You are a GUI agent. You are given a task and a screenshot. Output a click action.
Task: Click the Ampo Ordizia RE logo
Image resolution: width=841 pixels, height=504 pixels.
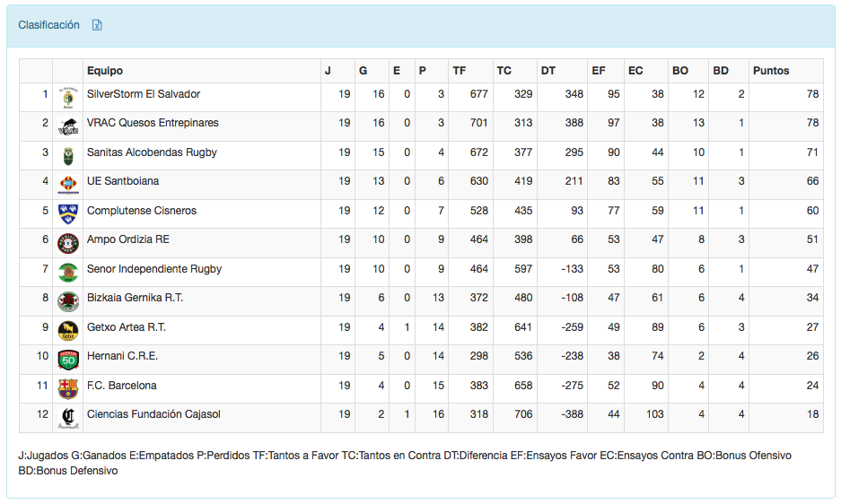click(67, 242)
